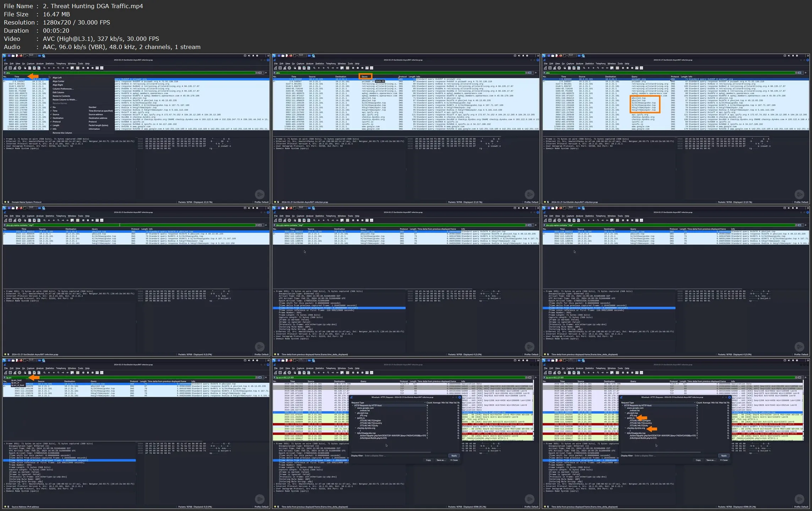Click find-packet magnifier in window with Align Left menu

44,68
